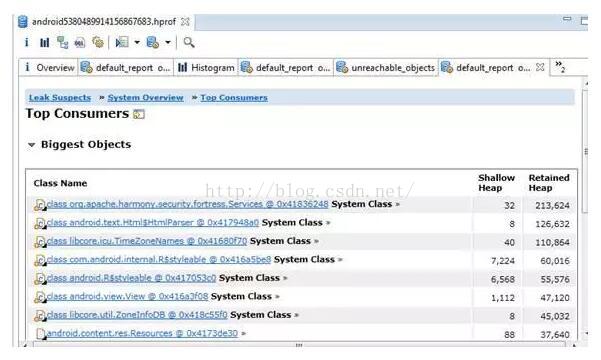Open the Html$HtmlParser class link
This screenshot has height=360, width=601.
(153, 222)
